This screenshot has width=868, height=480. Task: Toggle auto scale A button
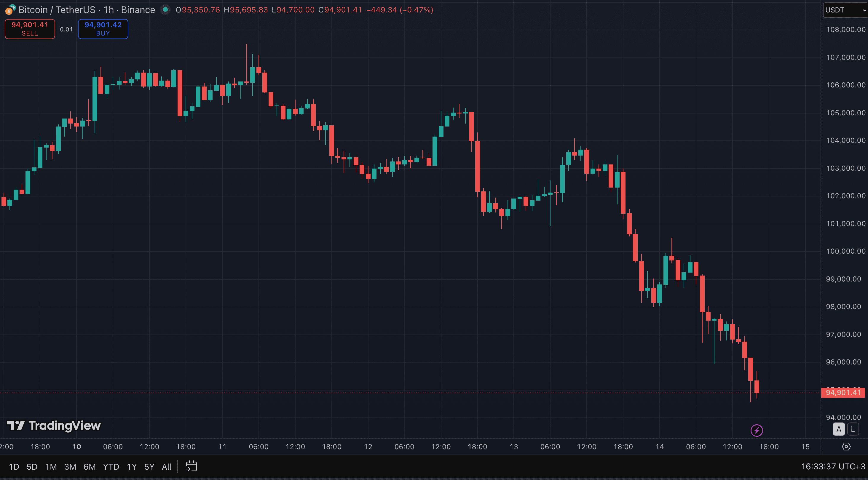[x=839, y=429]
